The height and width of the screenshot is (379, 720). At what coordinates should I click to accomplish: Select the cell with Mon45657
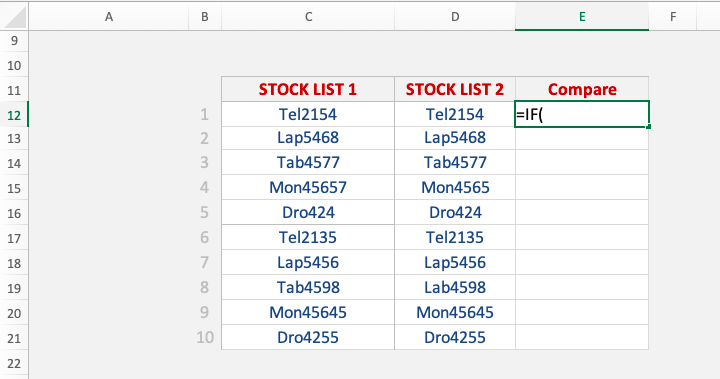tap(308, 187)
